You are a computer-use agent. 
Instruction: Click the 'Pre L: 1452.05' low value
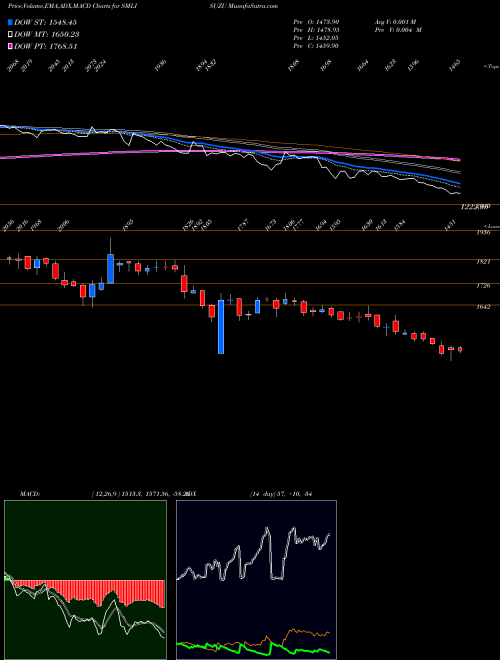pyautogui.click(x=316, y=38)
